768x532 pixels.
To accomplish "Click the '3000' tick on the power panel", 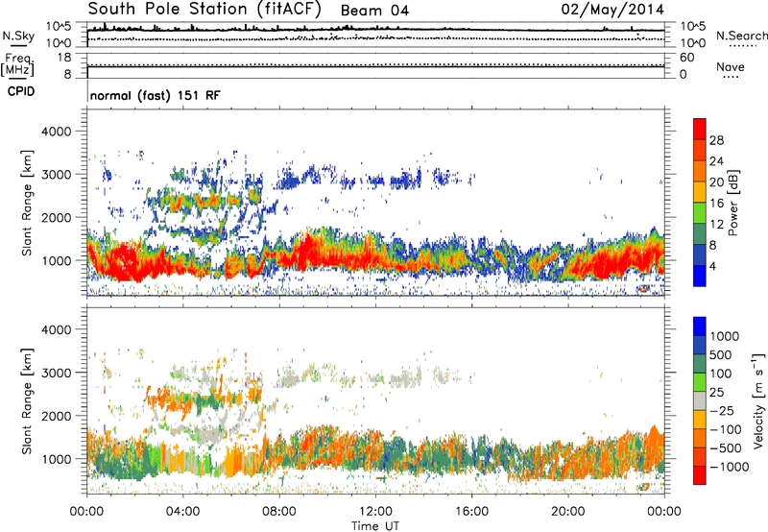I will pyautogui.click(x=56, y=175).
